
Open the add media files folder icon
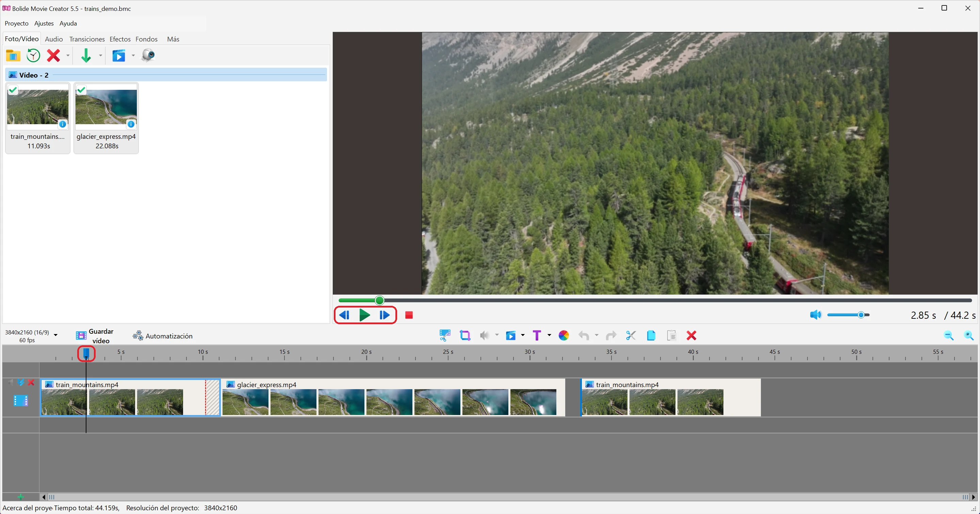coord(13,55)
